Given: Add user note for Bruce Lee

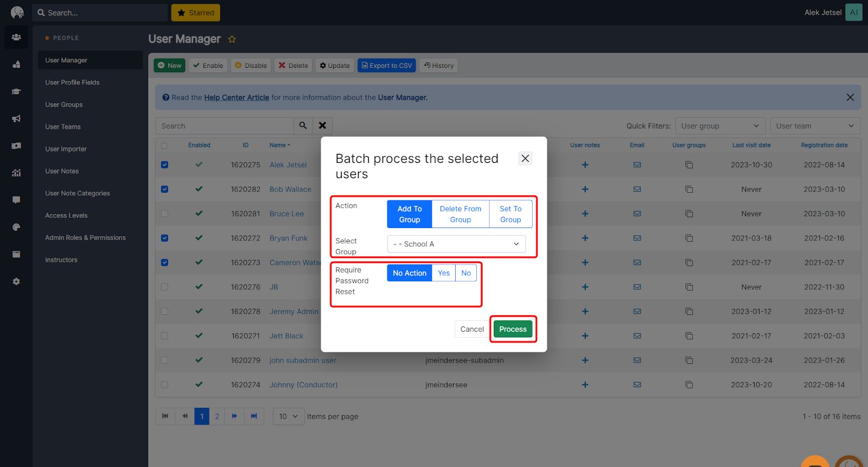Looking at the screenshot, I should 585,213.
